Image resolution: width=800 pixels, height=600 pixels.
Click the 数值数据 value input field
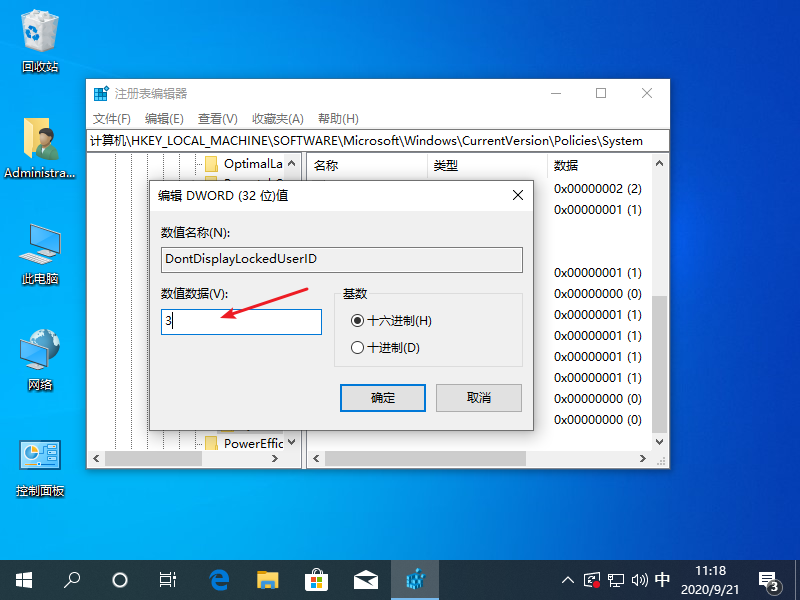point(240,321)
